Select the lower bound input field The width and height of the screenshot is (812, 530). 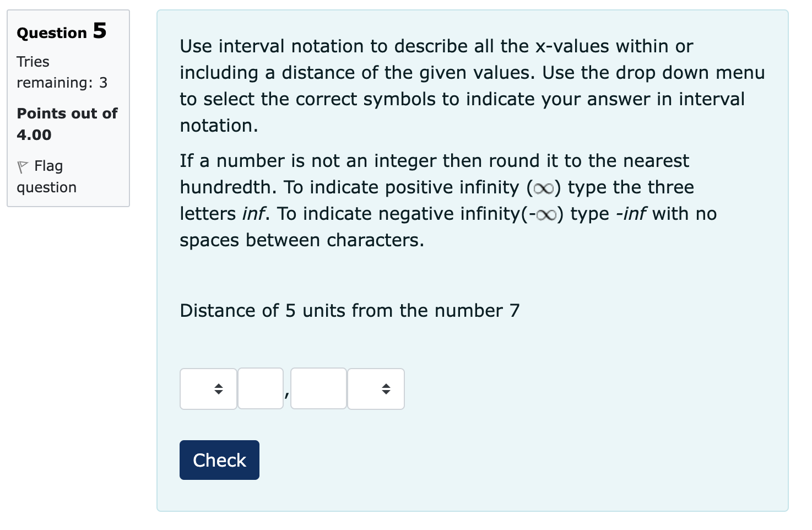coord(260,388)
